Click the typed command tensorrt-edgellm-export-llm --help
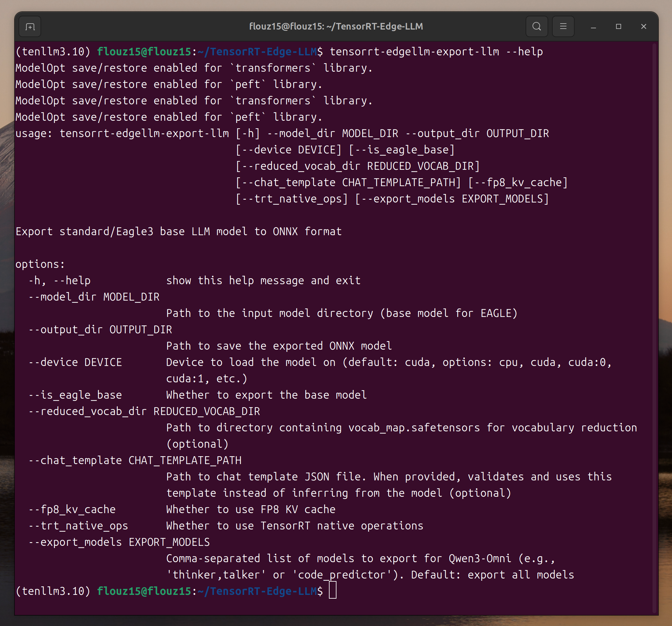 point(436,52)
